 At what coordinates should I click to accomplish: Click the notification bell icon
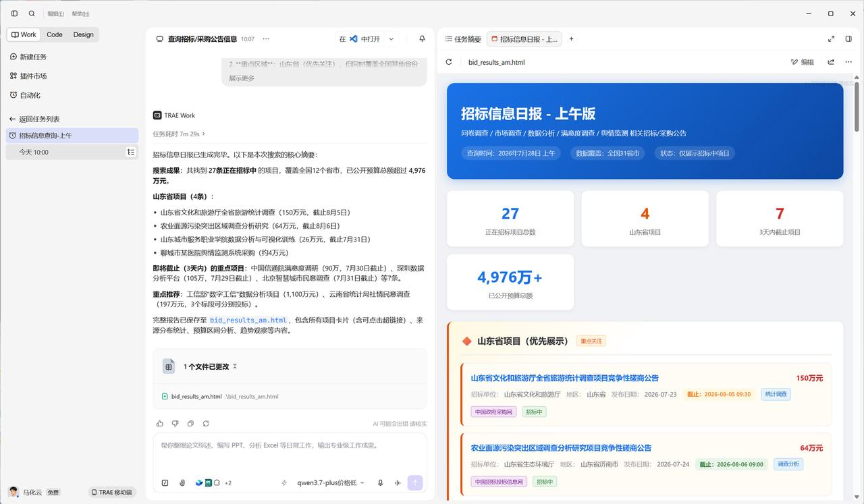point(422,39)
